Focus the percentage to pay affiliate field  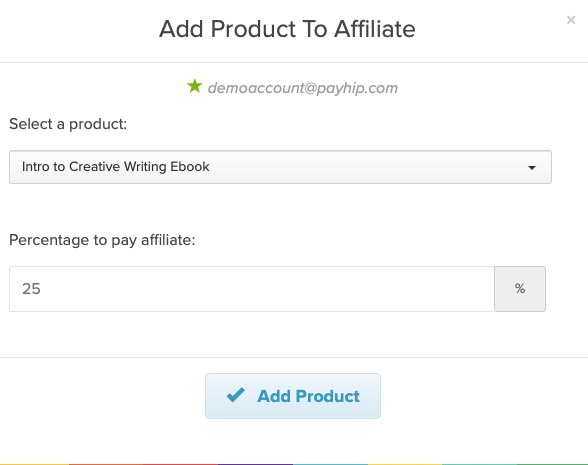coord(252,289)
